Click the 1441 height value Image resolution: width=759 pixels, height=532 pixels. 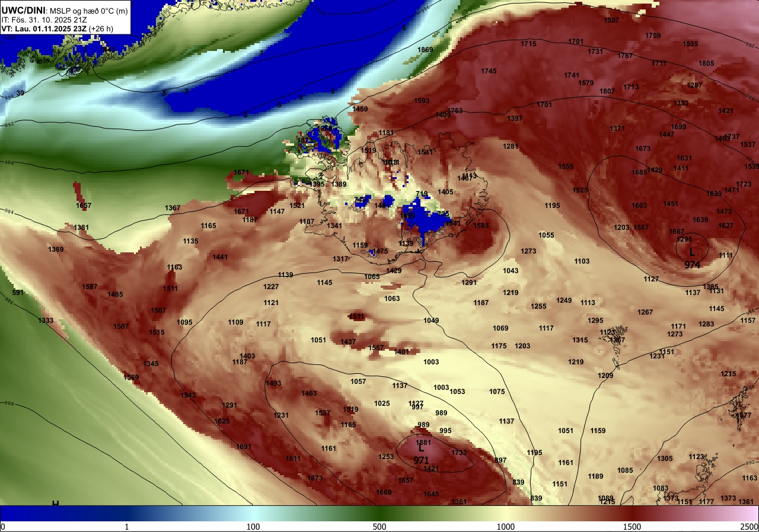(220, 257)
